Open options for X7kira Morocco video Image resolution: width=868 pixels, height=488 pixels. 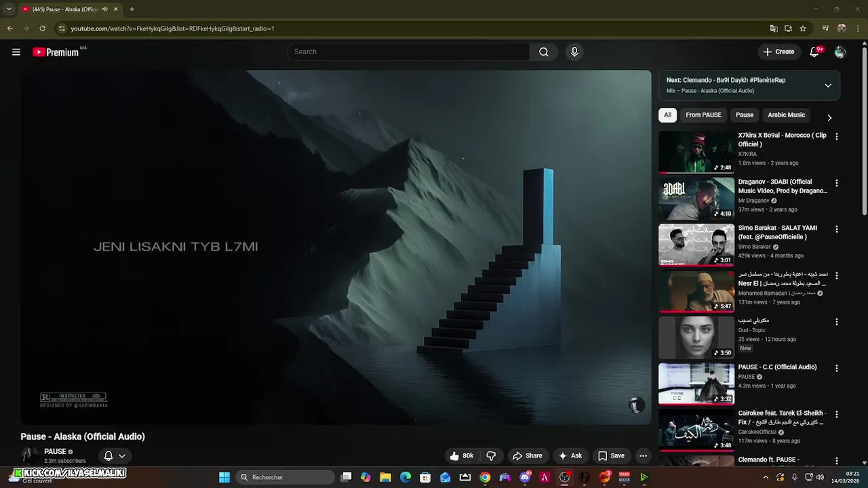coord(836,137)
